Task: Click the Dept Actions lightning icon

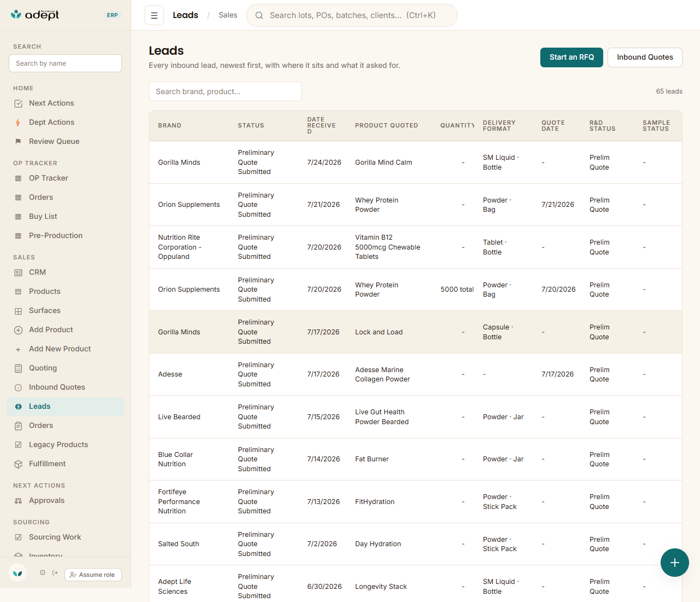Action: [x=18, y=123]
